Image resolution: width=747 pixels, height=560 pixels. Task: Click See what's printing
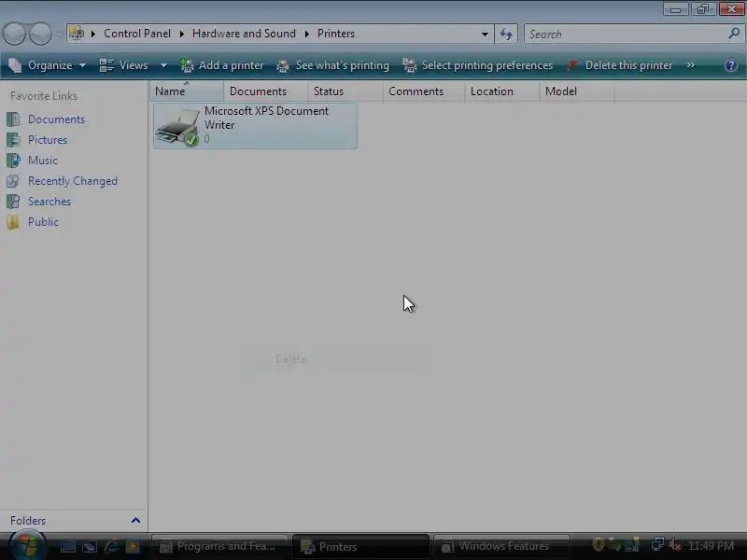(333, 65)
